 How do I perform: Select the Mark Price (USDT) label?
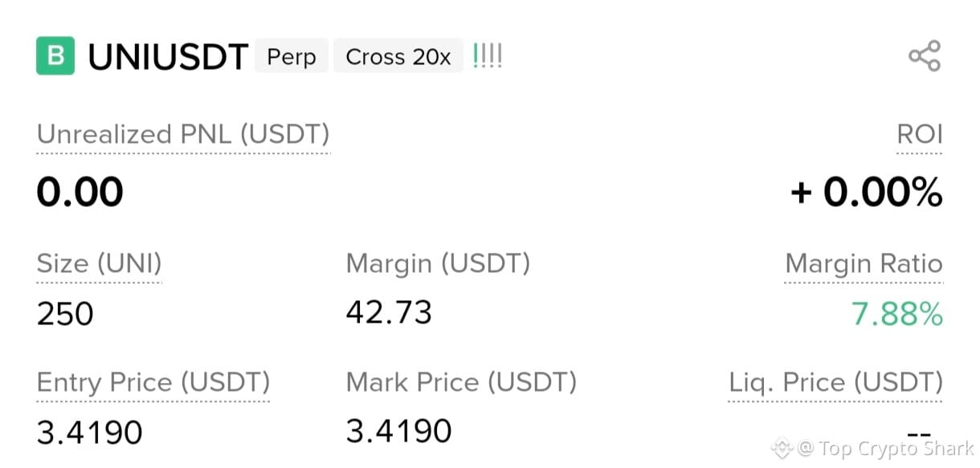click(461, 382)
